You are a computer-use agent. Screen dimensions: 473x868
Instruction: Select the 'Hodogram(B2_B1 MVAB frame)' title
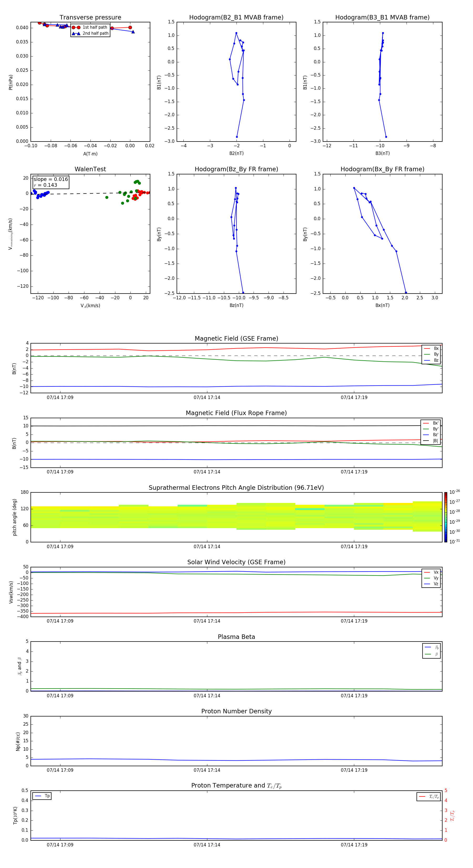(236, 18)
